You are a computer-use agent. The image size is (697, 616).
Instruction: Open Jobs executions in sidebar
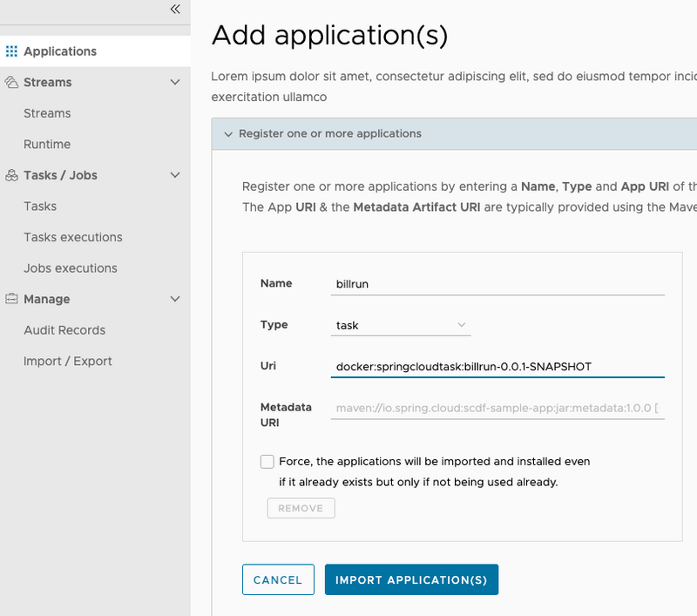[71, 268]
